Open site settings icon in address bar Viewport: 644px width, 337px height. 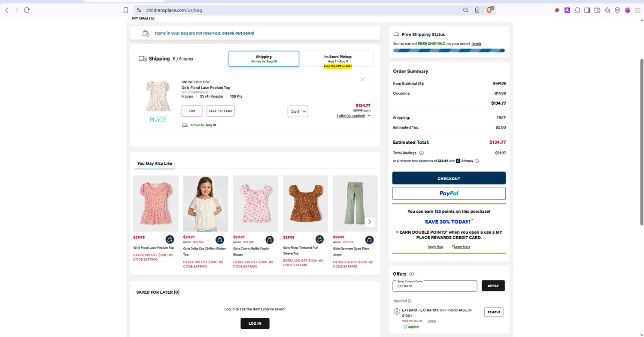(139, 10)
